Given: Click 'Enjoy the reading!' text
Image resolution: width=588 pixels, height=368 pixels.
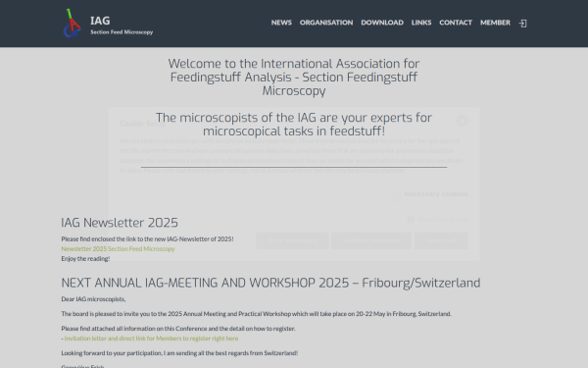Looking at the screenshot, I should click(85, 259).
